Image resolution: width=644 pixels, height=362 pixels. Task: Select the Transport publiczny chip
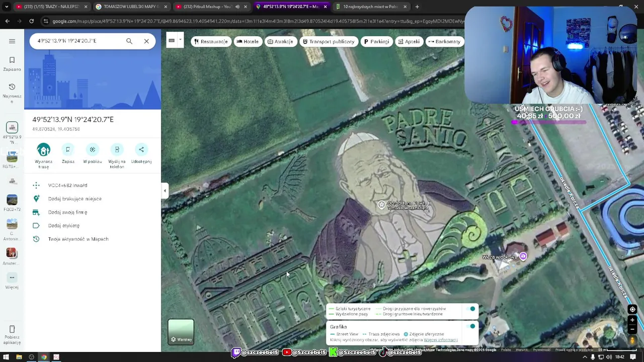click(329, 42)
